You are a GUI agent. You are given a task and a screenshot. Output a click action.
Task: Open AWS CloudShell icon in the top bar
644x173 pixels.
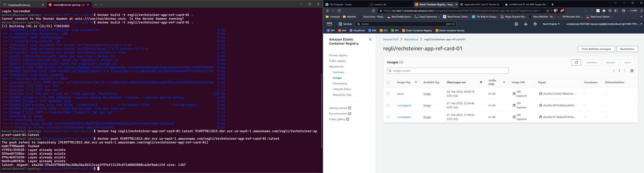coord(516,24)
